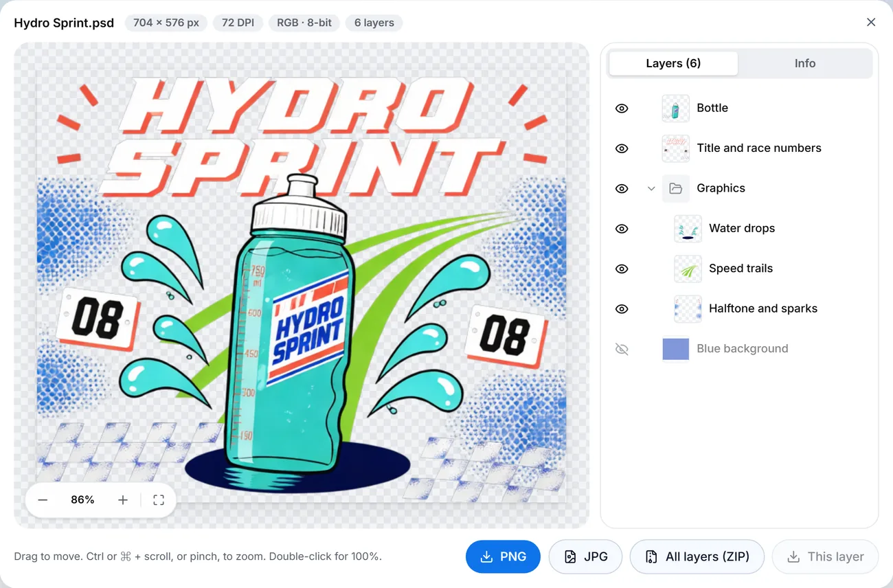Hide the Water drops layer

[x=622, y=229]
